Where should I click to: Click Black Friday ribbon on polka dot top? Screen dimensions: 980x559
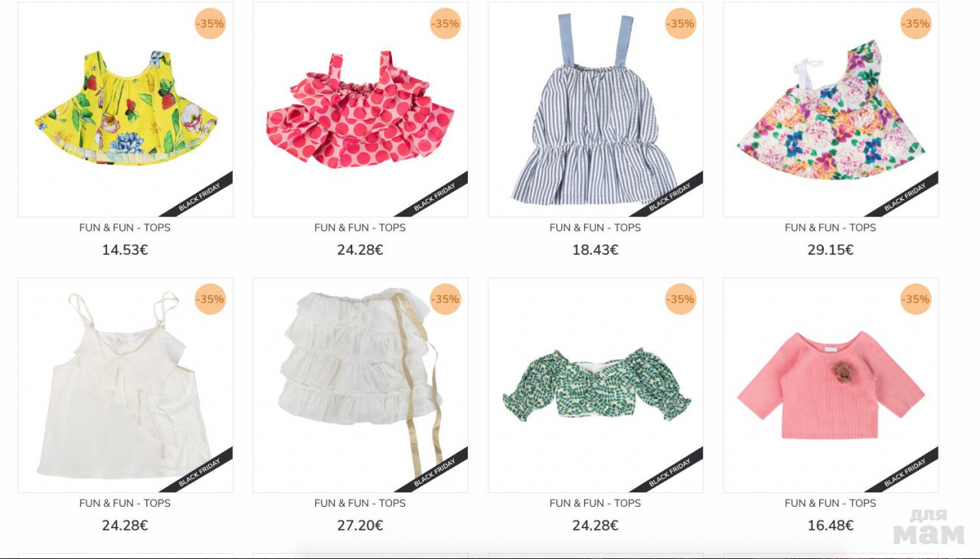436,197
